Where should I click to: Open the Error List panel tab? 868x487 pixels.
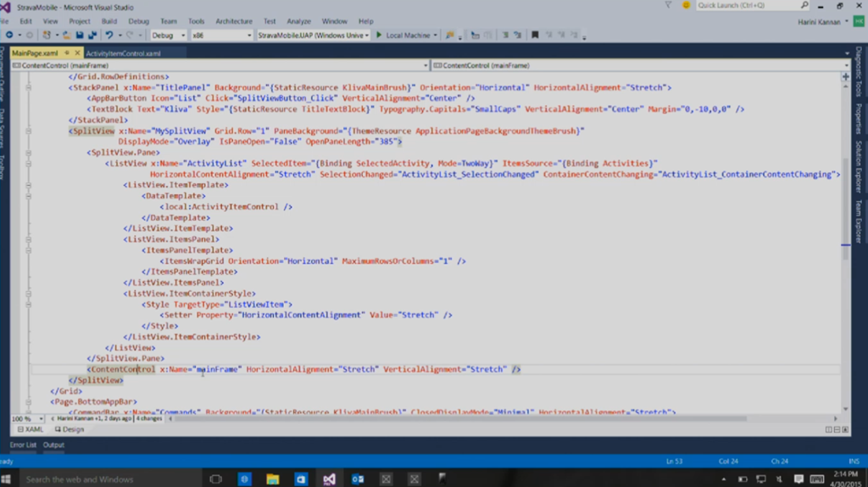(x=23, y=445)
